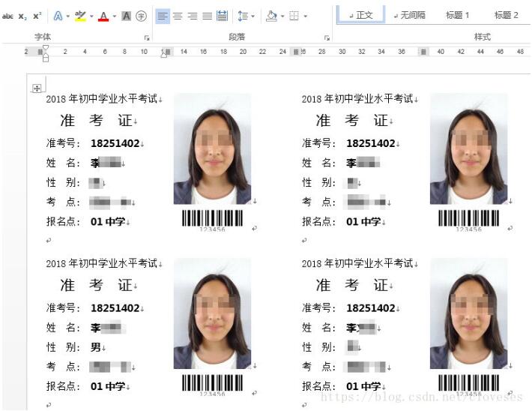
Task: Open the red font color dropdown arrow
Action: click(x=114, y=16)
